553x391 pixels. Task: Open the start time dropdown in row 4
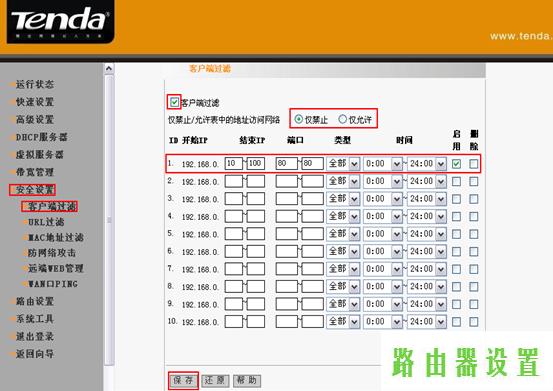coord(383,216)
